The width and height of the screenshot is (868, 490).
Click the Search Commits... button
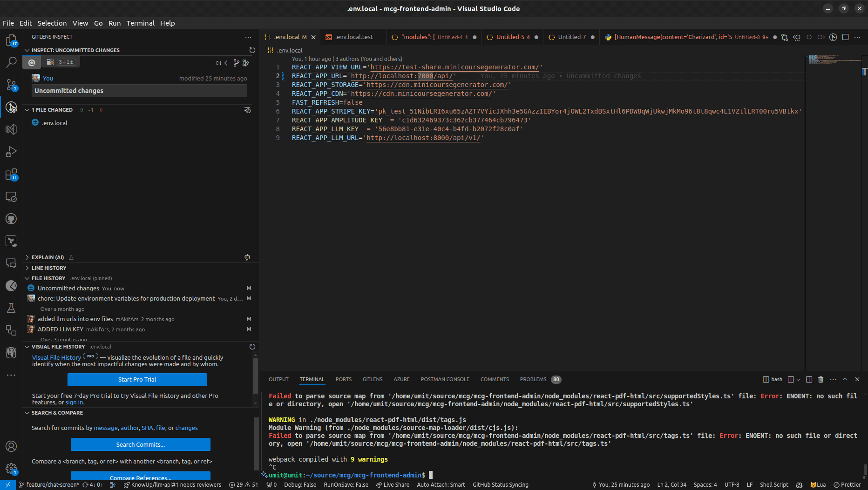tap(141, 444)
